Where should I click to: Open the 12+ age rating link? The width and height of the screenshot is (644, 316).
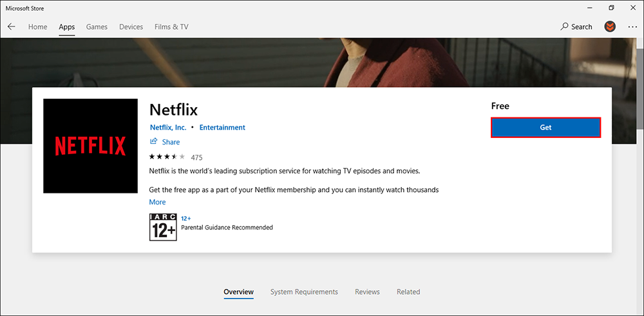tap(186, 219)
